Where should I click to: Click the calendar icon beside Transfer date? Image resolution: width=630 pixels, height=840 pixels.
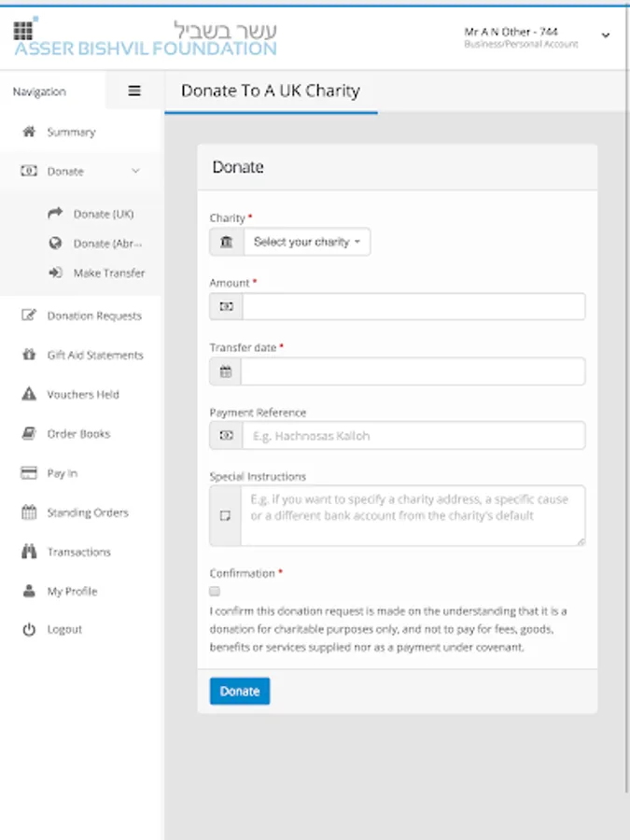click(225, 371)
